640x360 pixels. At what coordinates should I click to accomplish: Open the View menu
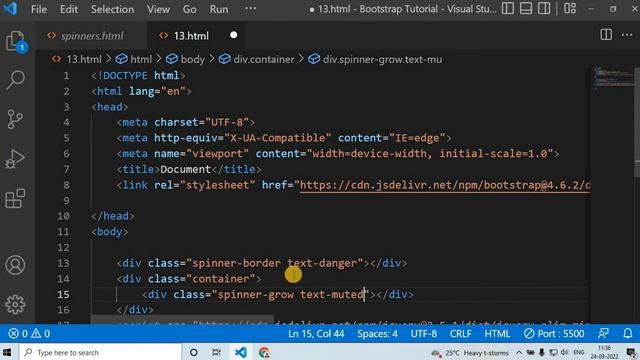pos(158,9)
